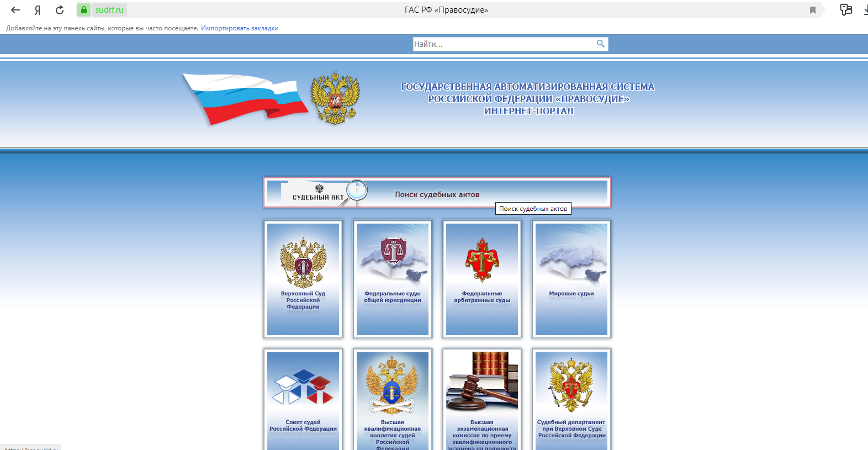Open the Yandex home icon

[x=38, y=10]
